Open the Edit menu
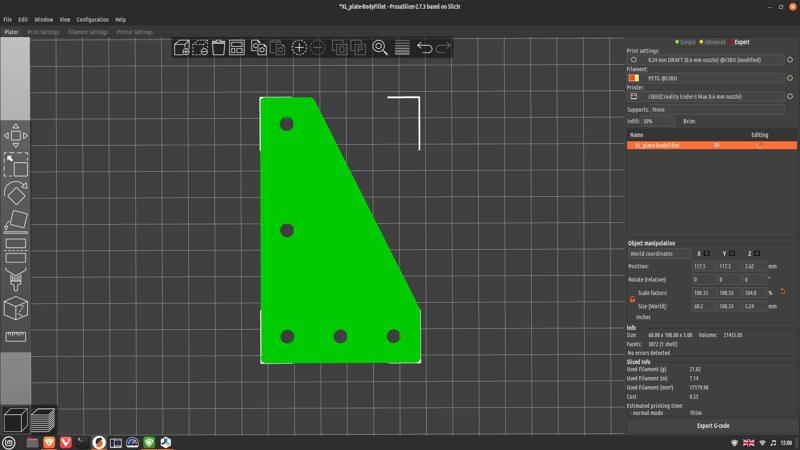 (x=23, y=19)
